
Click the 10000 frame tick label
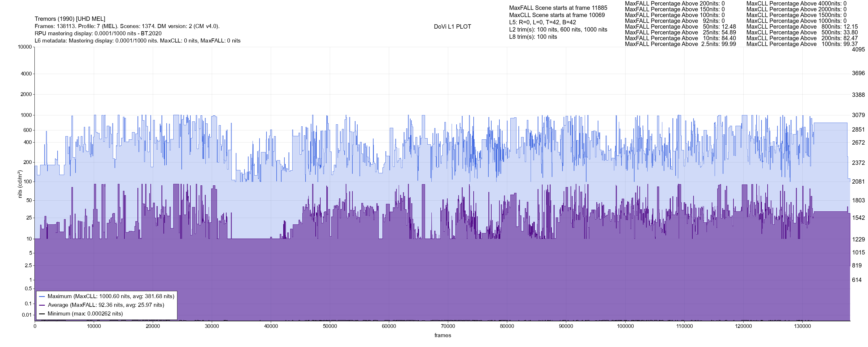[x=94, y=326]
